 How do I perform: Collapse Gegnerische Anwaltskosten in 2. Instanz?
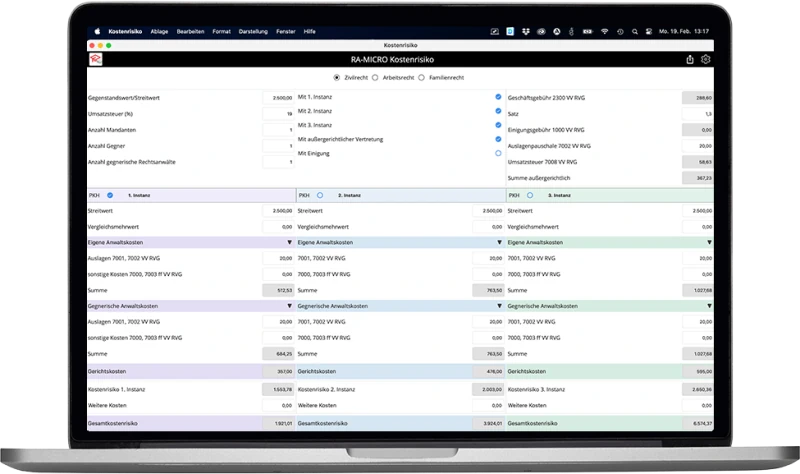coord(499,306)
